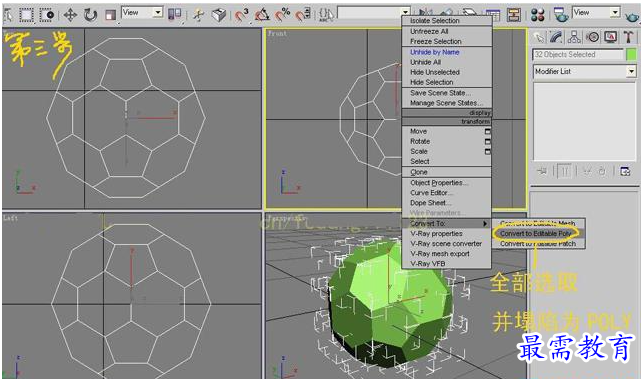
Task: Click Object Properties in the menu
Action: [x=439, y=183]
